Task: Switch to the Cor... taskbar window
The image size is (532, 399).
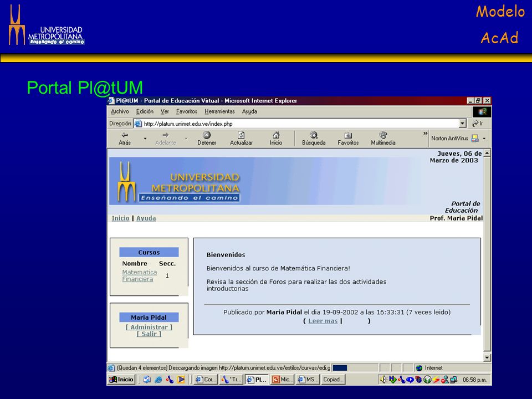Action: click(206, 379)
